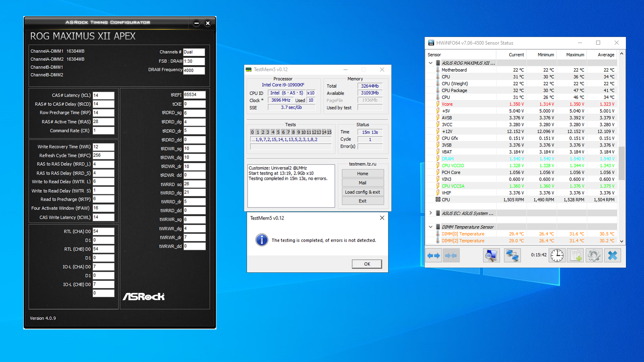644x362 pixels.
Task: Click the tWRRD_sg value field
Action: [195, 184]
